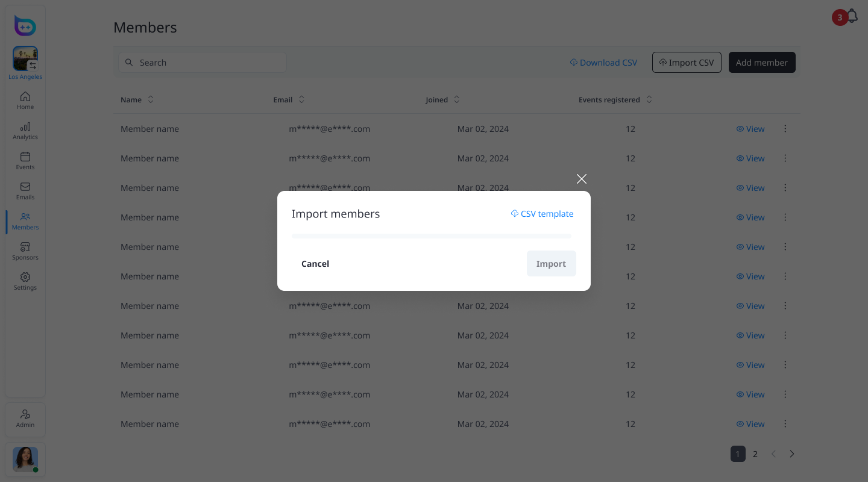The width and height of the screenshot is (868, 483).
Task: Click Cancel in the import dialog
Action: tap(315, 264)
